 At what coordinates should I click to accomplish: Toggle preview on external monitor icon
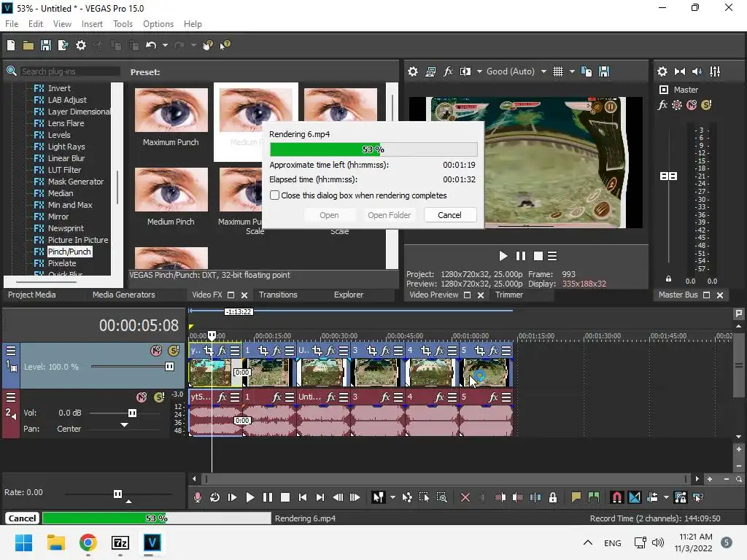pos(430,71)
